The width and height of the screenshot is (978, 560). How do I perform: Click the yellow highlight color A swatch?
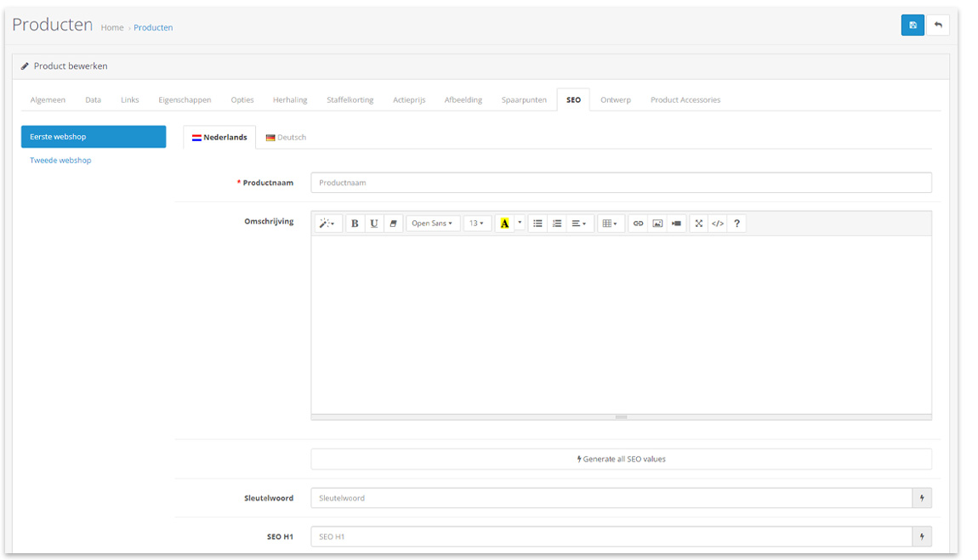tap(504, 223)
